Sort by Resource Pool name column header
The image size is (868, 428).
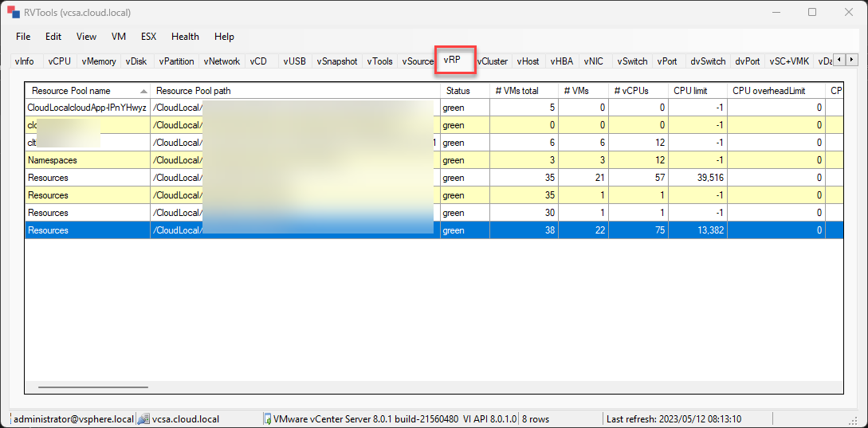88,91
